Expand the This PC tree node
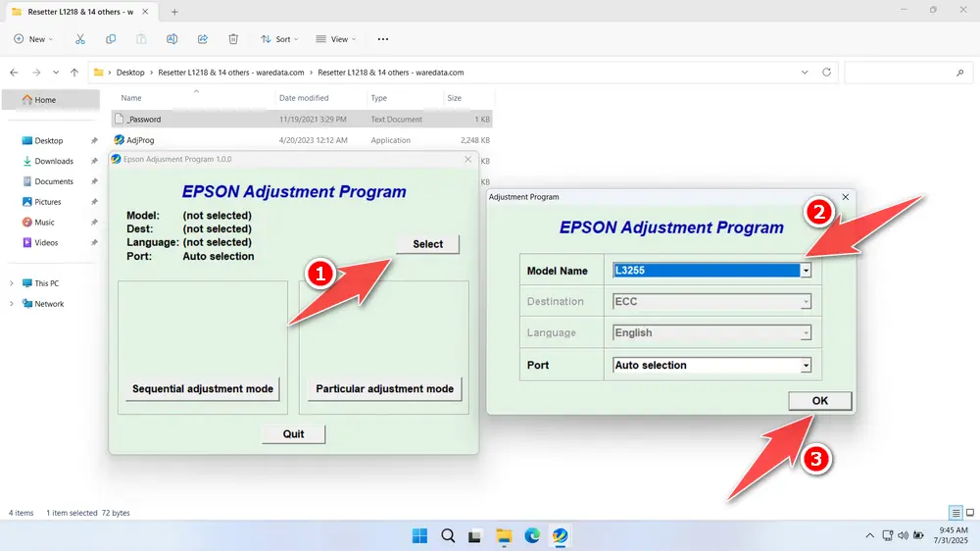The height and width of the screenshot is (551, 980). coord(11,283)
